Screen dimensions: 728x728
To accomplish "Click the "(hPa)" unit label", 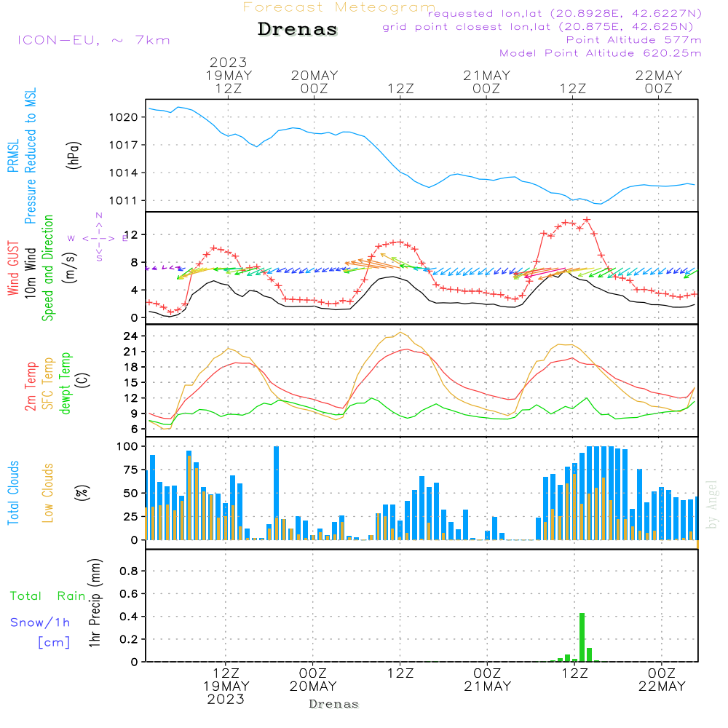I will point(74,155).
